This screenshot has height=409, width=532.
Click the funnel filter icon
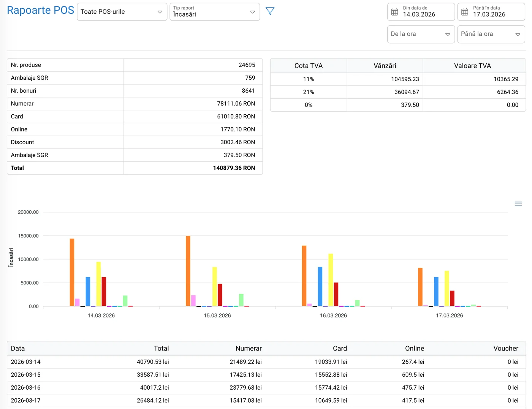click(x=270, y=11)
